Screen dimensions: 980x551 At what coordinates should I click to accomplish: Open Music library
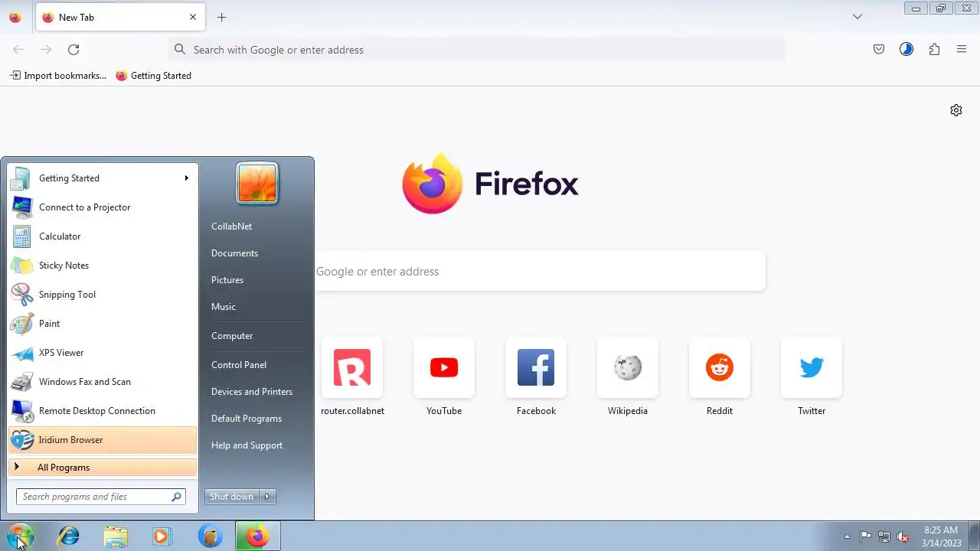coord(224,307)
